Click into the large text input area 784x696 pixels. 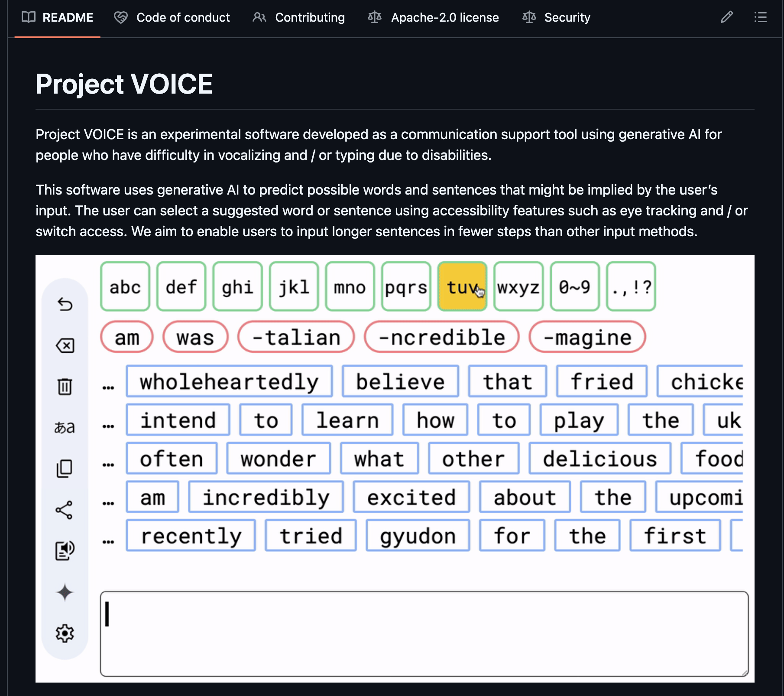(424, 633)
